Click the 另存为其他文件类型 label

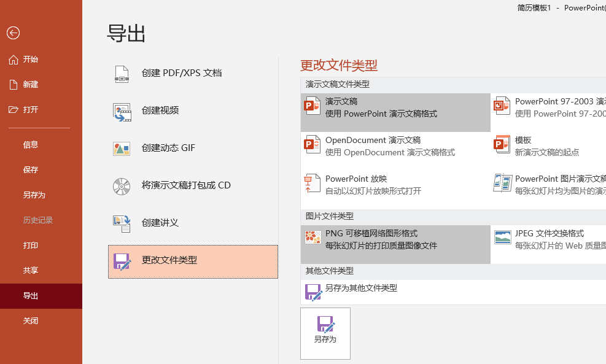point(361,288)
